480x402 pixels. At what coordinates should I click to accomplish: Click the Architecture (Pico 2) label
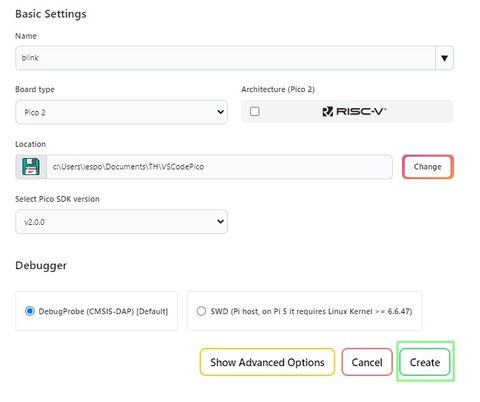click(278, 89)
